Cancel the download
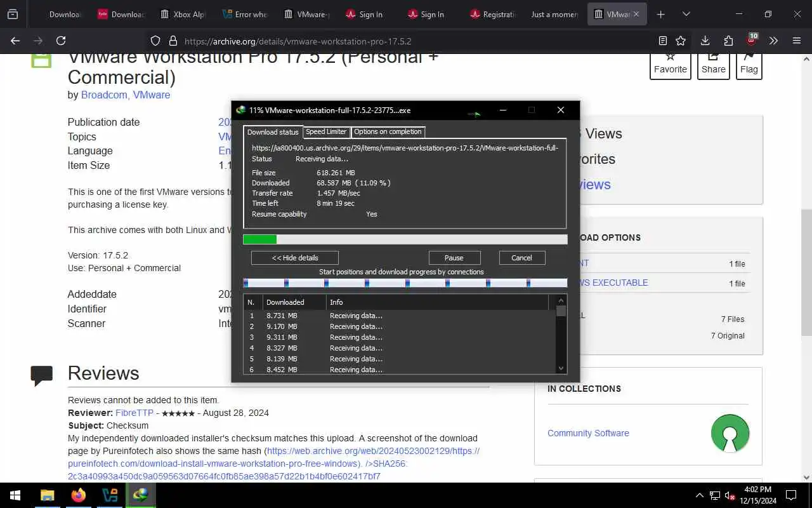The height and width of the screenshot is (508, 812). (521, 258)
